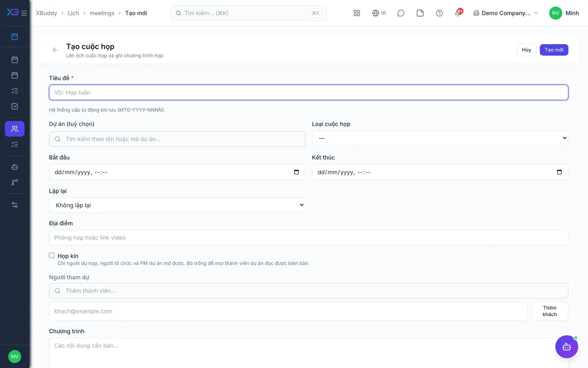Click the Địa điểm location field
Screen dimensions: 588x368
[x=308, y=238]
